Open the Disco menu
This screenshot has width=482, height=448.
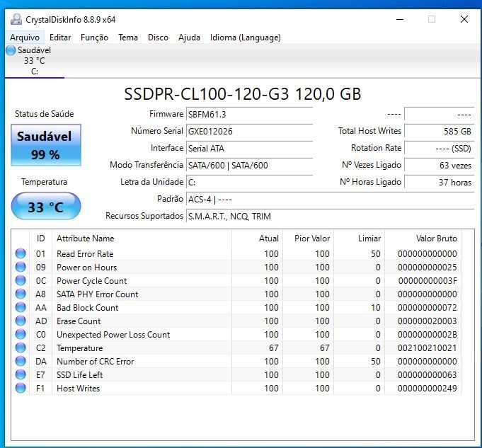[158, 38]
